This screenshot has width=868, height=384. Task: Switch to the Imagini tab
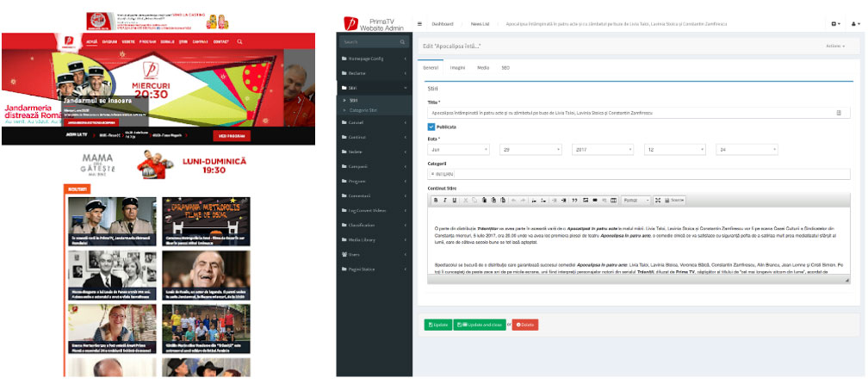point(456,66)
